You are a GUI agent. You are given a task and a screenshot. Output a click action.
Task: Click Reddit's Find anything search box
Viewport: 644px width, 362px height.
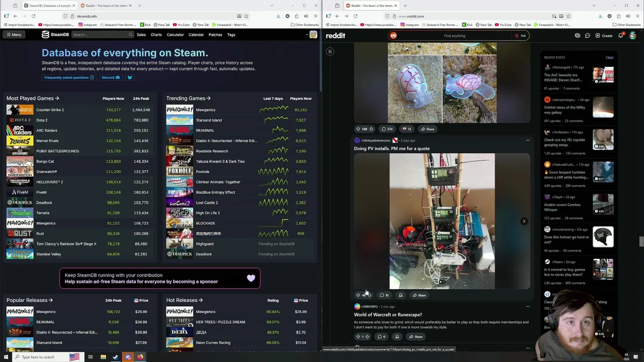tap(454, 36)
